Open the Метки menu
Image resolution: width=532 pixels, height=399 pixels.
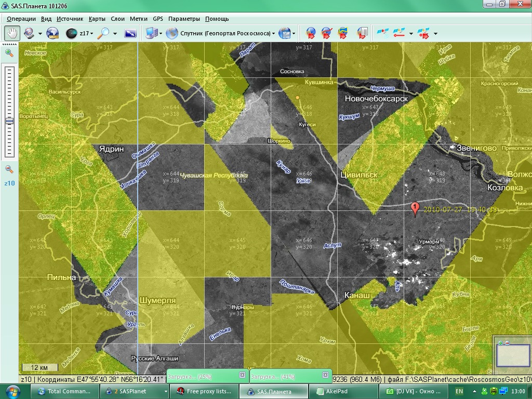pos(138,19)
